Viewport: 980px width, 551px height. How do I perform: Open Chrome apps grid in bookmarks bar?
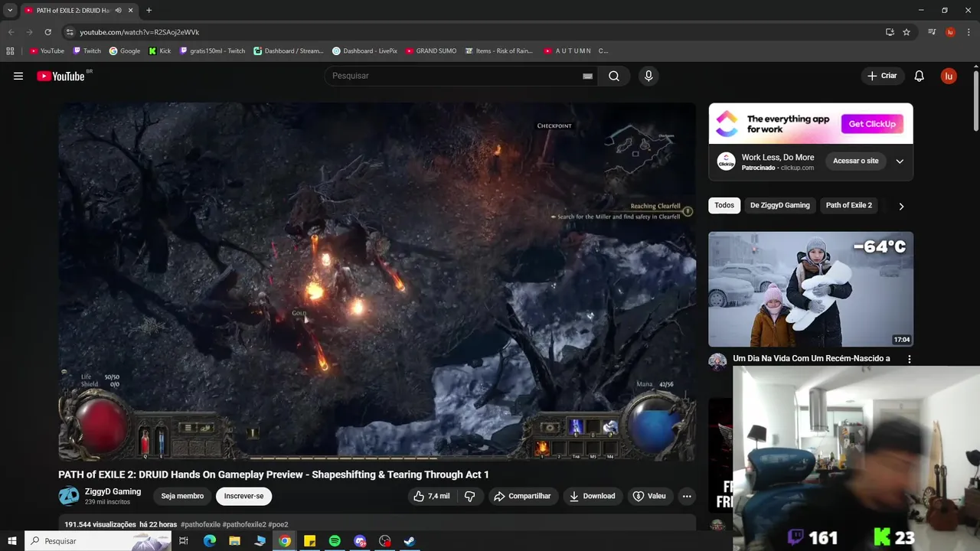click(x=10, y=51)
